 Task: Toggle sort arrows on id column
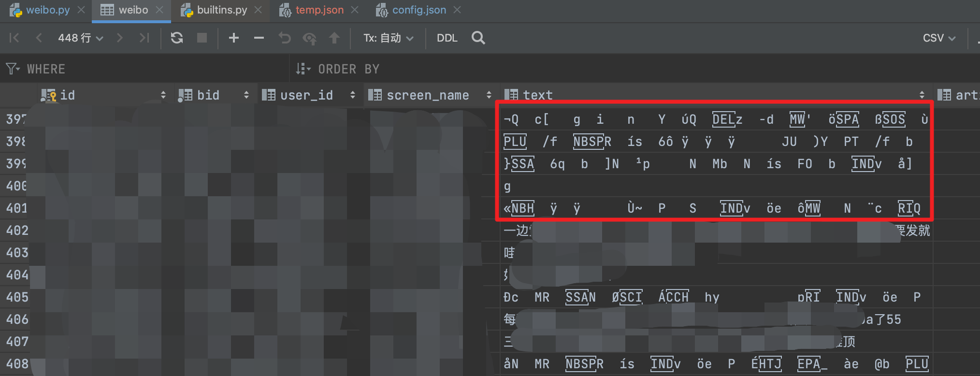click(x=163, y=95)
